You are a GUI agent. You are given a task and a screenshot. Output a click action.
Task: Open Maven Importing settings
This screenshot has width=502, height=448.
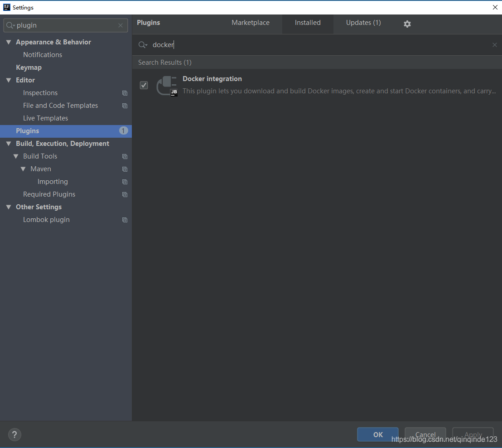tap(53, 182)
